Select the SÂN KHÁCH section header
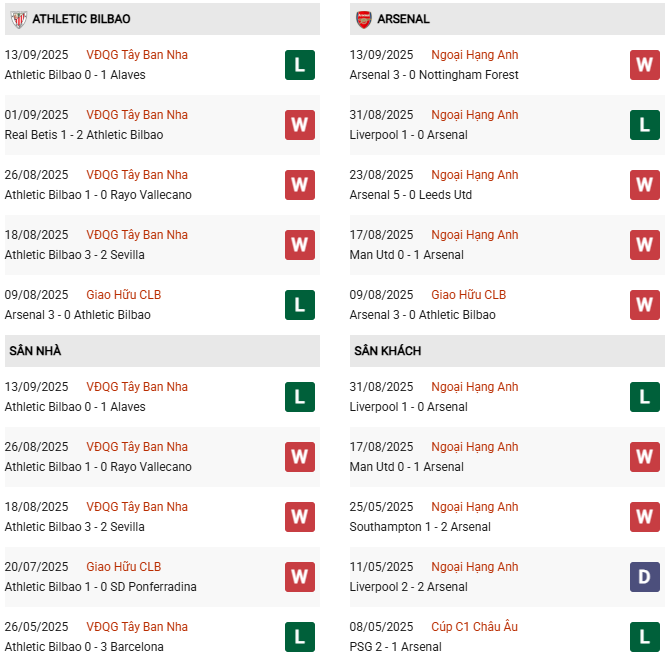This screenshot has height=663, width=666. coord(387,351)
